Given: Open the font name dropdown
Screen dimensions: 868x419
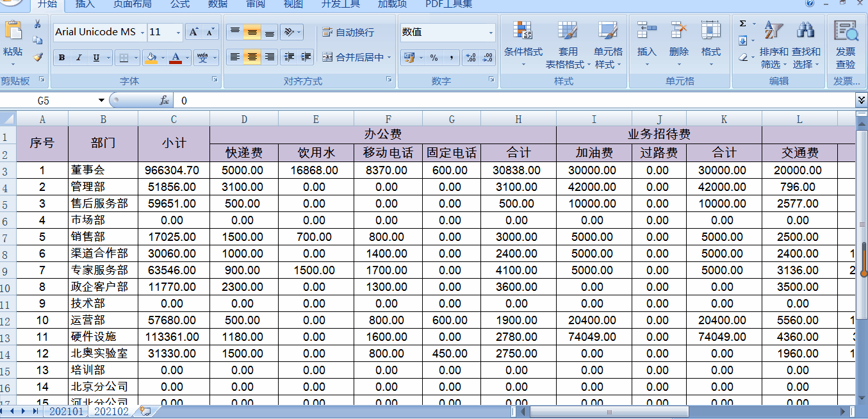Looking at the screenshot, I should tap(142, 31).
